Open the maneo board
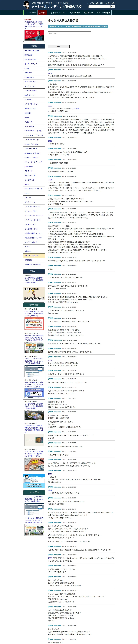Viewport: 138px width, 644px height. click(x=34, y=193)
